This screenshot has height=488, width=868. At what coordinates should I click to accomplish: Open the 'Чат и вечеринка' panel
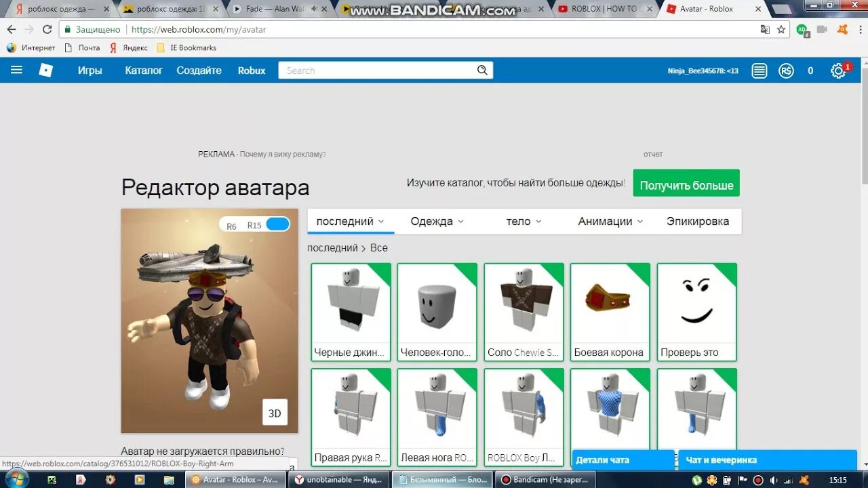[x=768, y=460]
